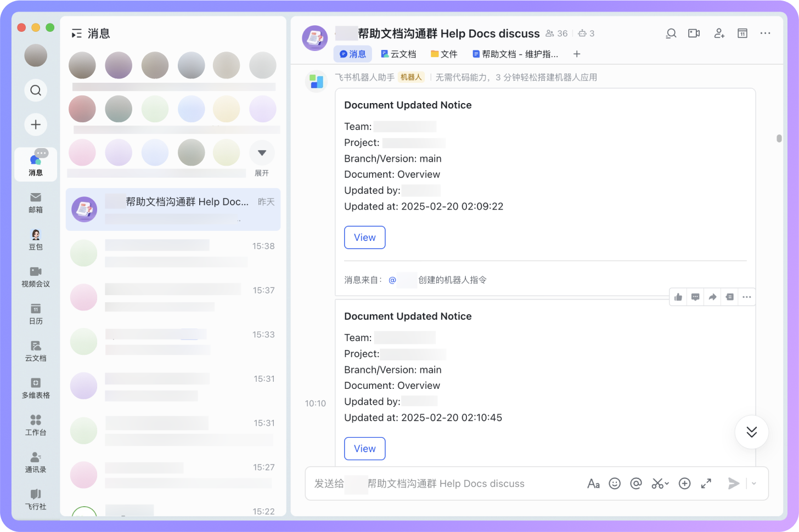This screenshot has width=799, height=532.
Task: Open 视频会议 video meeting in sidebar
Action: coord(36,277)
